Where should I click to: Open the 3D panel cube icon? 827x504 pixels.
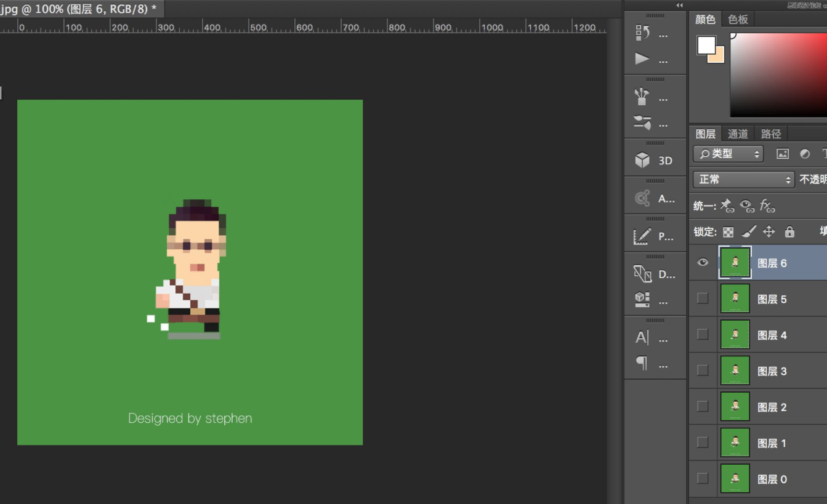tap(642, 160)
